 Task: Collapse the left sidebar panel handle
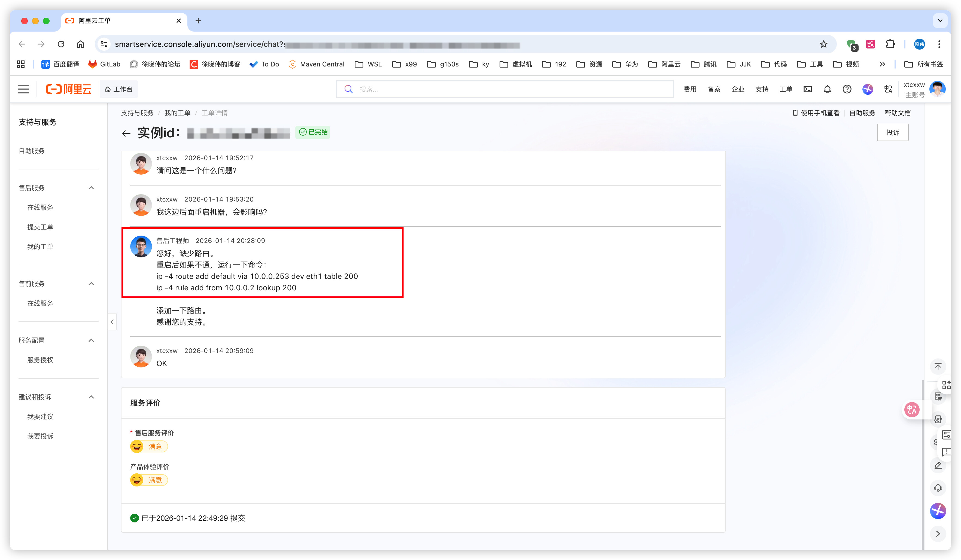(112, 322)
